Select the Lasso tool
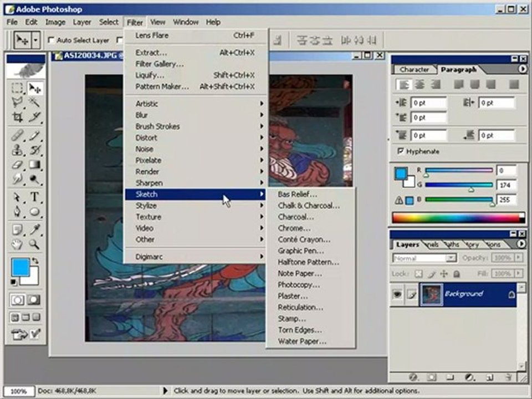 coord(17,102)
